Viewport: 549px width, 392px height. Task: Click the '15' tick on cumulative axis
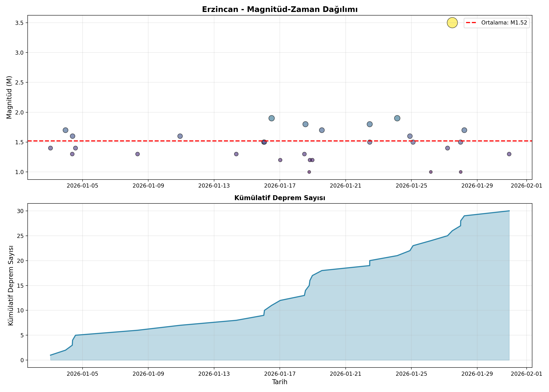point(21,286)
